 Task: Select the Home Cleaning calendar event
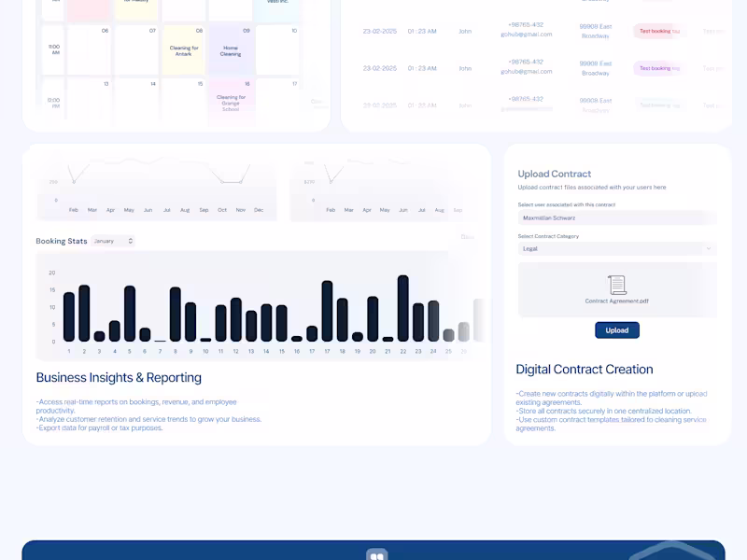tap(231, 50)
